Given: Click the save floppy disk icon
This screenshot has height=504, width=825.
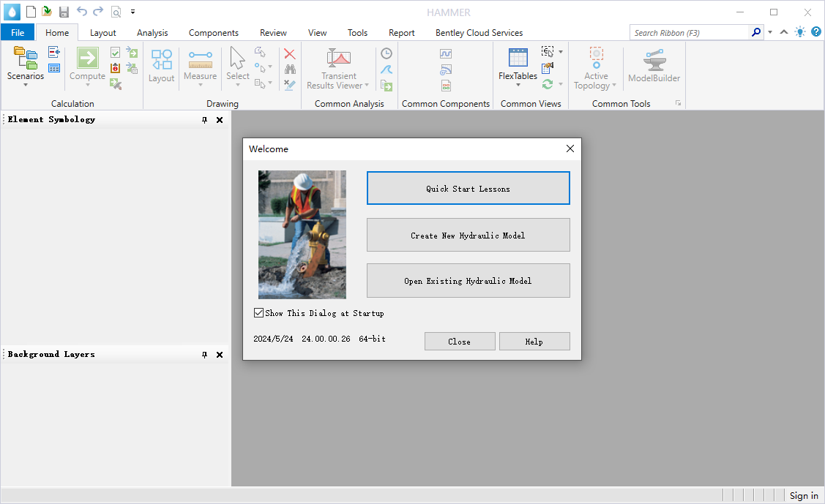Looking at the screenshot, I should 64,12.
